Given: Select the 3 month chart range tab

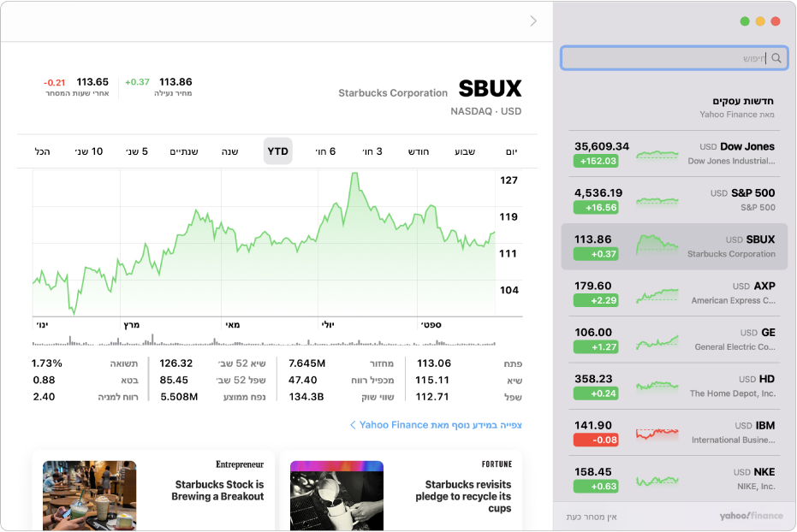Looking at the screenshot, I should click(x=372, y=151).
